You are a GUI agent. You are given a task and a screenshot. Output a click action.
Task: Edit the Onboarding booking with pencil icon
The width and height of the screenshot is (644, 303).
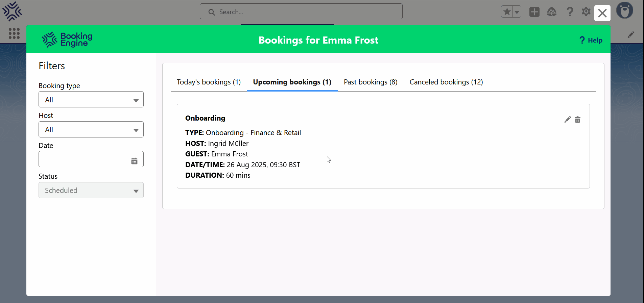[x=568, y=120]
